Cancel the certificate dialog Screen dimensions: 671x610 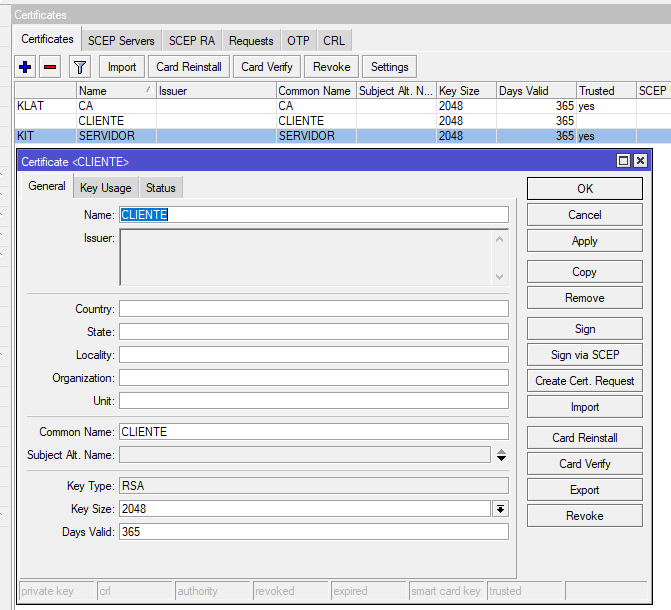click(585, 215)
